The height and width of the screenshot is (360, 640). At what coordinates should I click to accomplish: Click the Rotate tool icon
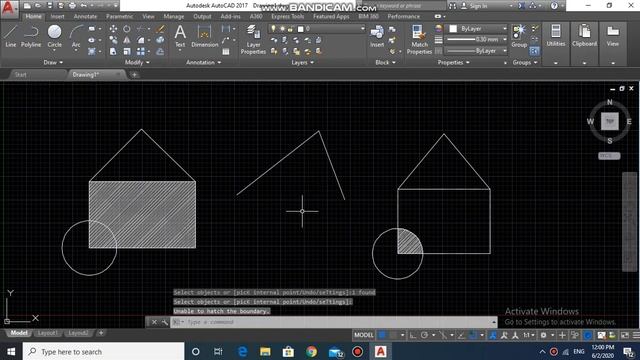point(127,29)
